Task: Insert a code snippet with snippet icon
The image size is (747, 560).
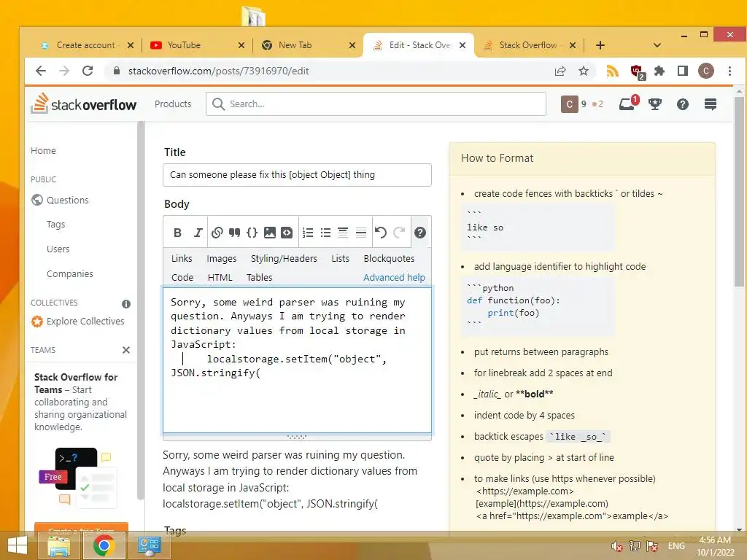Action: click(x=287, y=233)
